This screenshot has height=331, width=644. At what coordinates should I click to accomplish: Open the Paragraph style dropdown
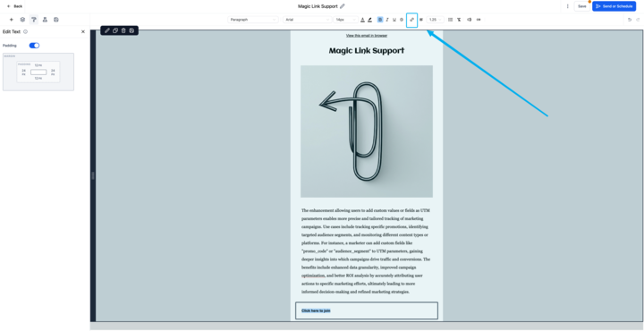point(253,20)
